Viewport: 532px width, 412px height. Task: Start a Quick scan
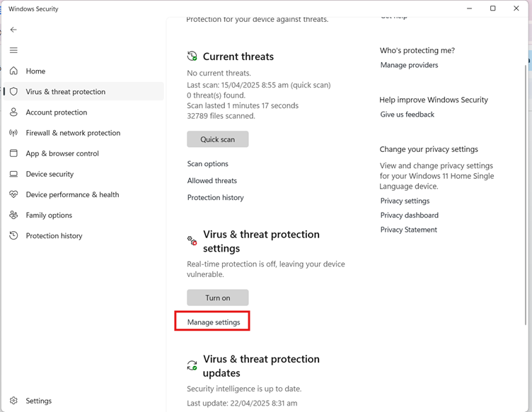tap(217, 139)
